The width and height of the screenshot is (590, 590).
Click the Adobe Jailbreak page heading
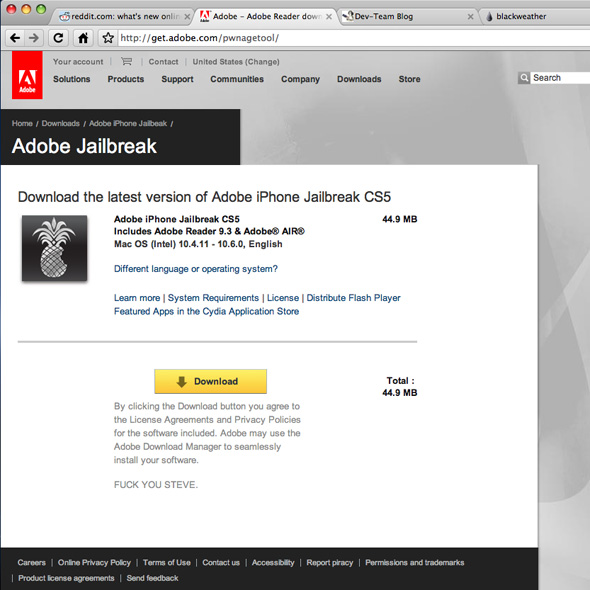(84, 146)
